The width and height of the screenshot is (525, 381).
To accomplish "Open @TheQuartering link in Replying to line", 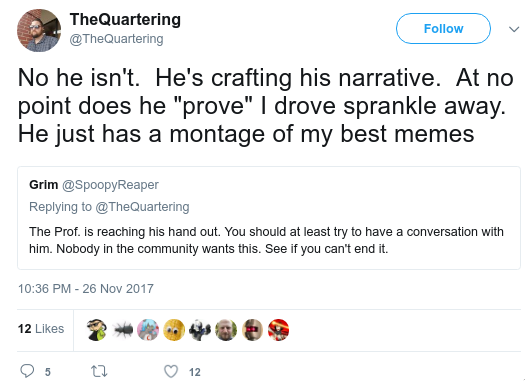I will coord(142,207).
